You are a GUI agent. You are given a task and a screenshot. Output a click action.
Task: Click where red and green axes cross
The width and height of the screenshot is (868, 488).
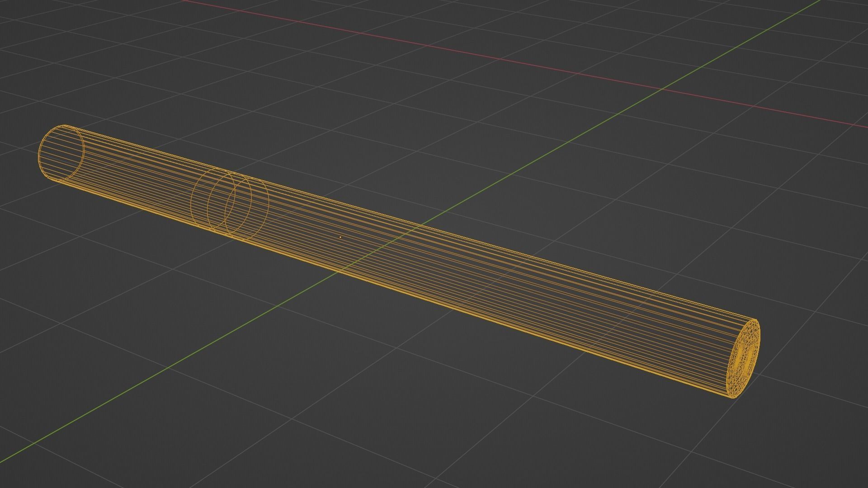pos(661,89)
